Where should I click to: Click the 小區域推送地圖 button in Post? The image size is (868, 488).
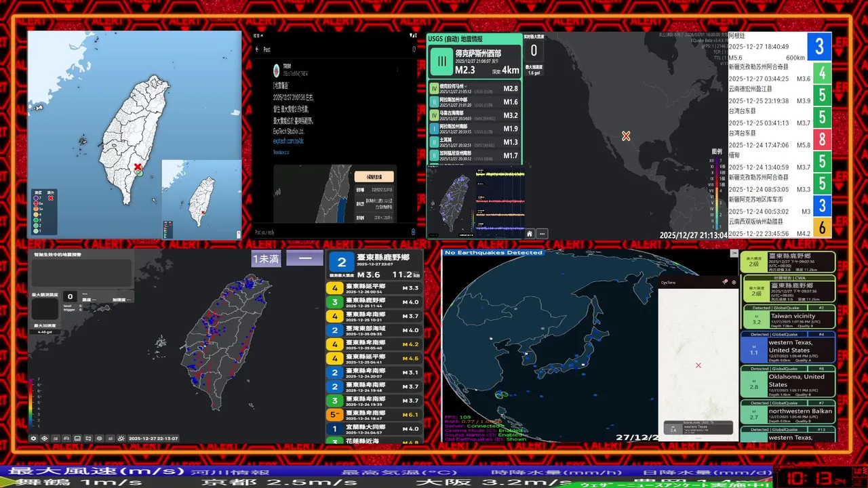(x=374, y=176)
